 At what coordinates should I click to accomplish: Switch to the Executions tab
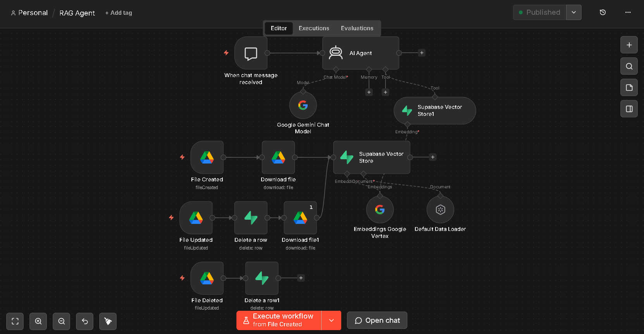[x=314, y=28]
